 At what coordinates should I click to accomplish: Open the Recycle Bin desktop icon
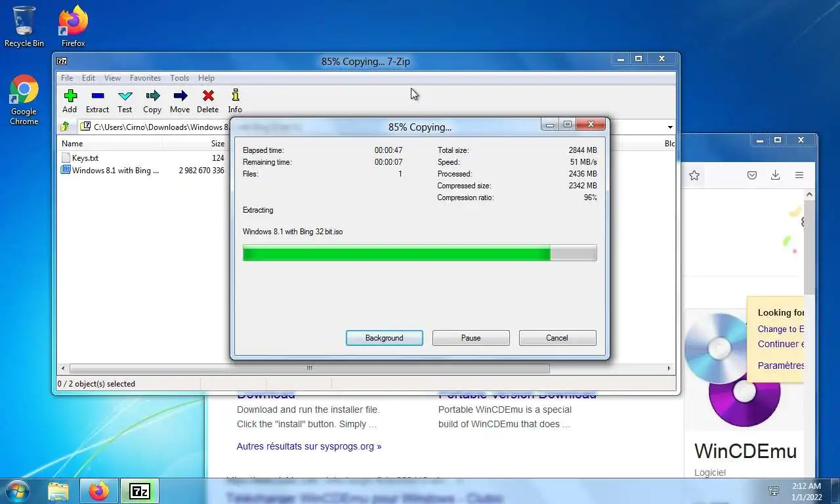(24, 26)
